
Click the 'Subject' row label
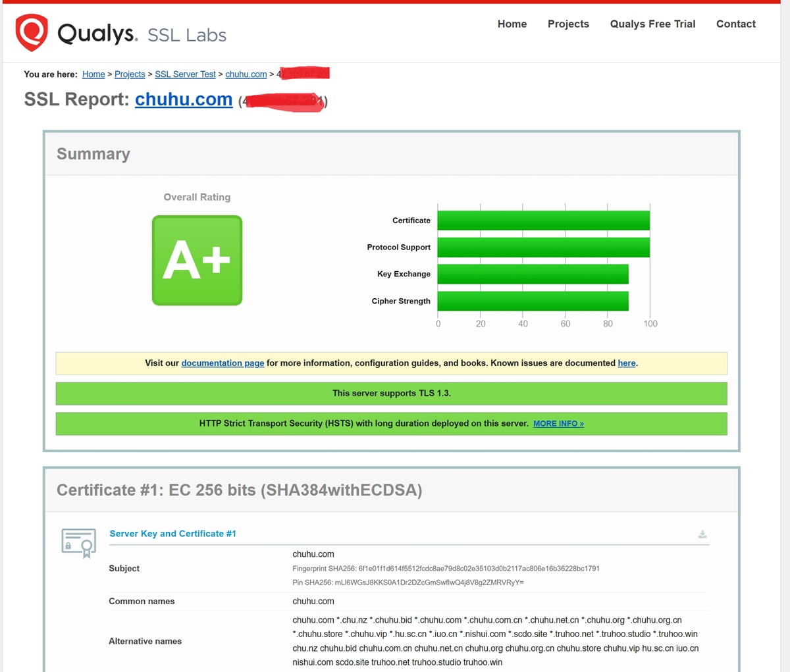[x=124, y=569]
